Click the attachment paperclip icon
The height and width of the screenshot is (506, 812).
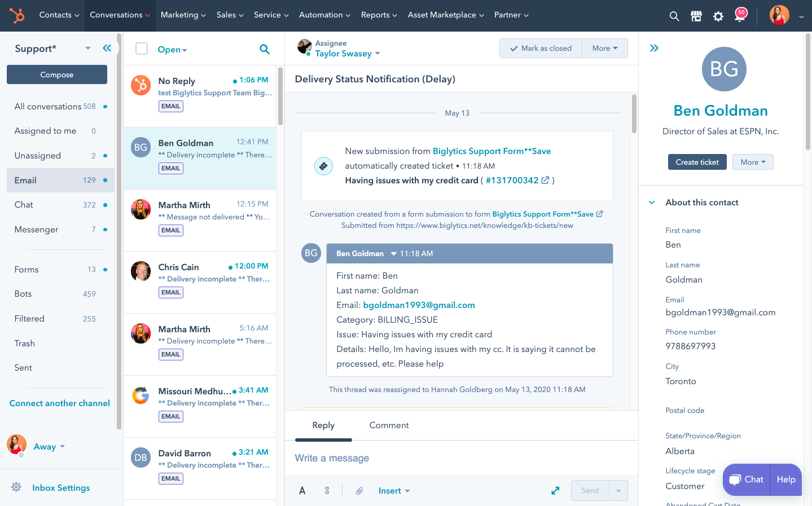pyautogui.click(x=359, y=491)
